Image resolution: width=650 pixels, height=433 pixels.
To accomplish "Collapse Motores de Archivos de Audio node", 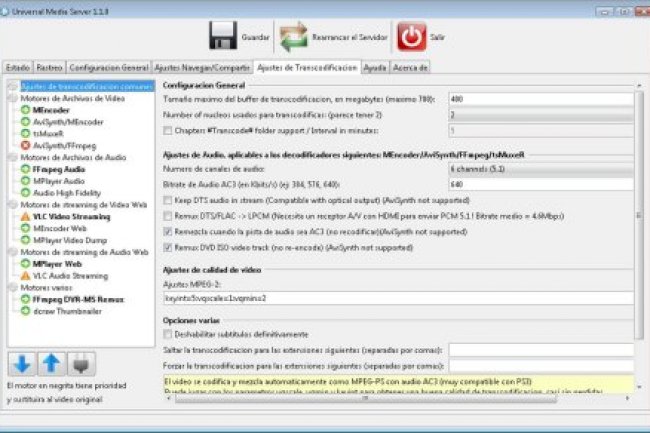I will tap(12, 157).
